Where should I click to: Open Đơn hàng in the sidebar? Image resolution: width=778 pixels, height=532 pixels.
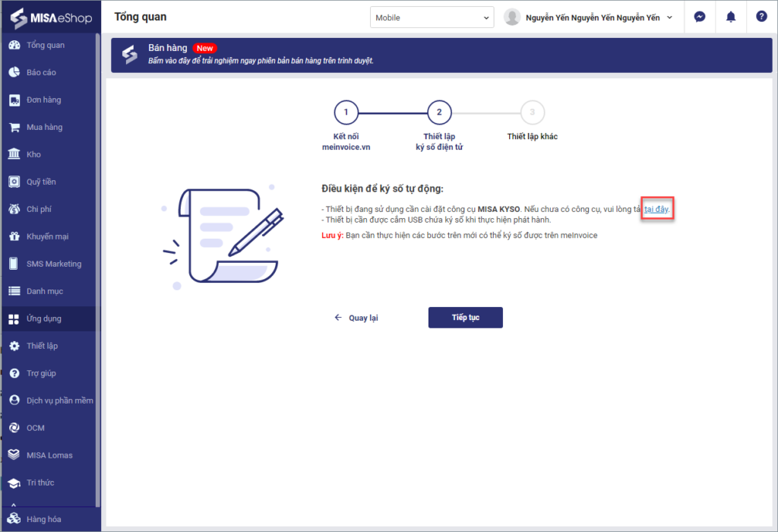click(49, 100)
